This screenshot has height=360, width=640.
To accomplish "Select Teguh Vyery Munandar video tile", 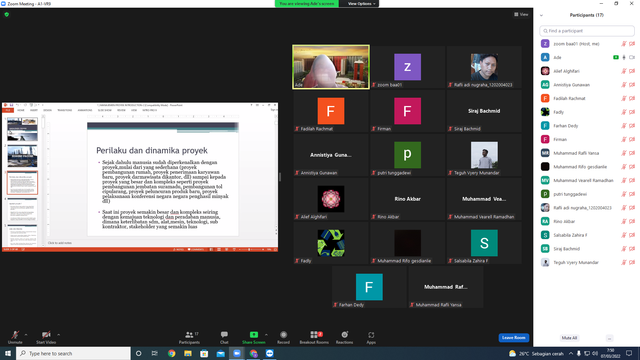I will click(x=484, y=155).
